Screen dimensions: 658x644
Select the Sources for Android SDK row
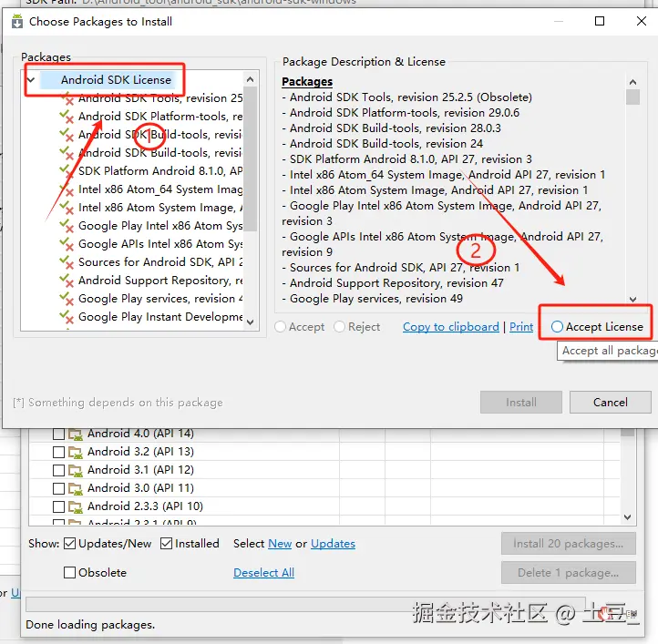(x=160, y=262)
